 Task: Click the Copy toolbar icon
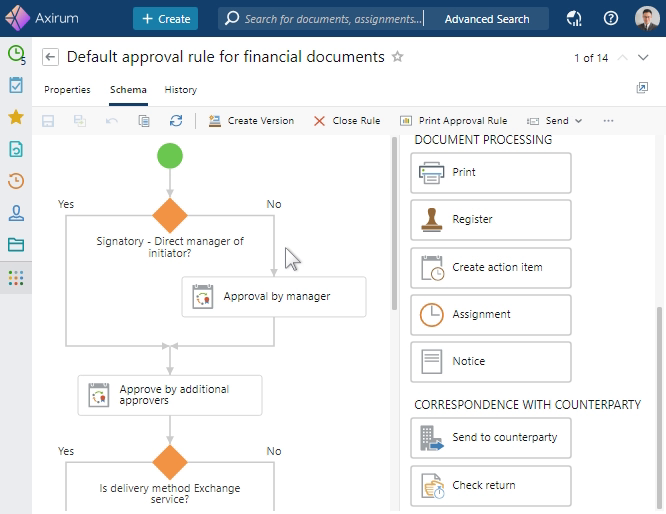(144, 121)
